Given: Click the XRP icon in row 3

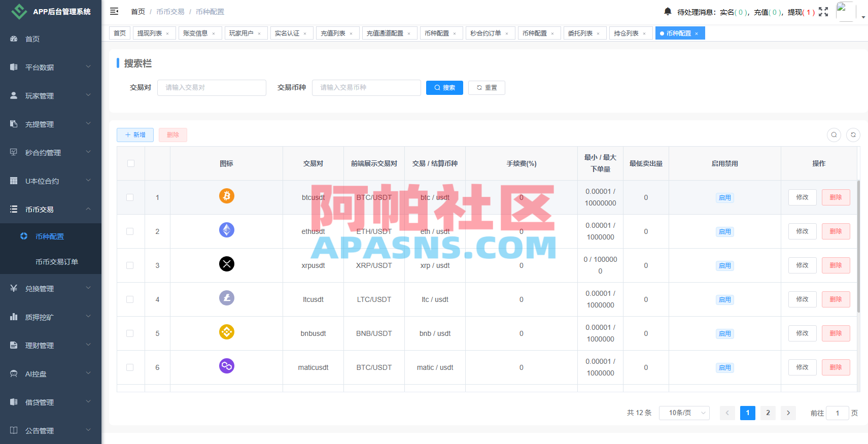Looking at the screenshot, I should (x=227, y=264).
